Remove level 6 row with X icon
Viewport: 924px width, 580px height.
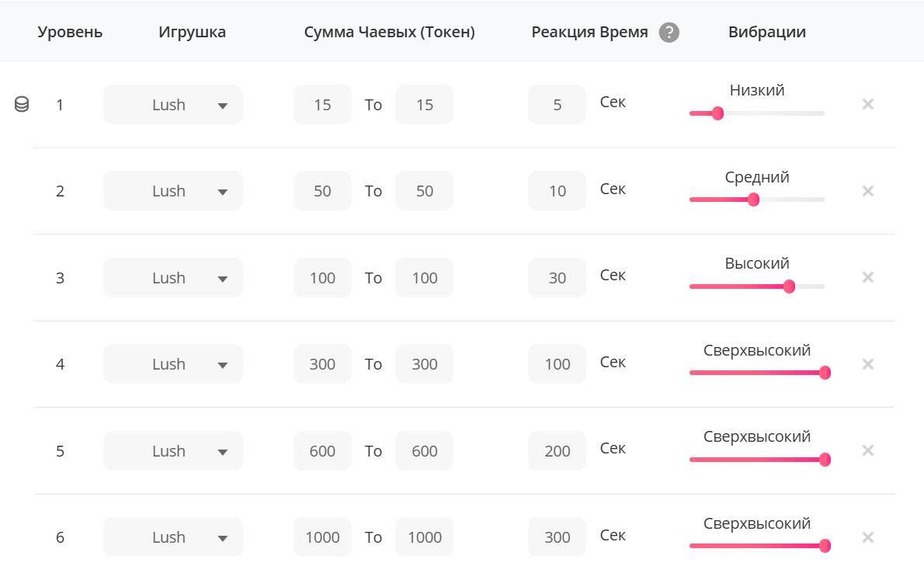pyautogui.click(x=868, y=537)
